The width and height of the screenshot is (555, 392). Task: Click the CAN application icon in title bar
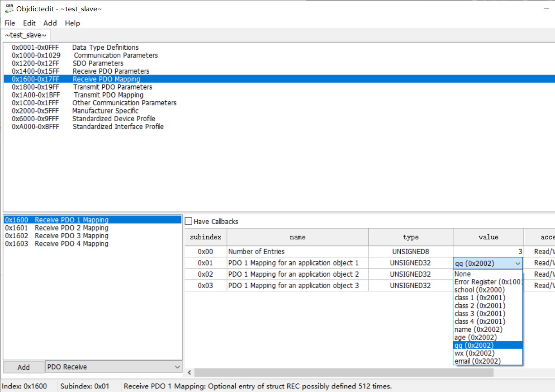pos(9,8)
